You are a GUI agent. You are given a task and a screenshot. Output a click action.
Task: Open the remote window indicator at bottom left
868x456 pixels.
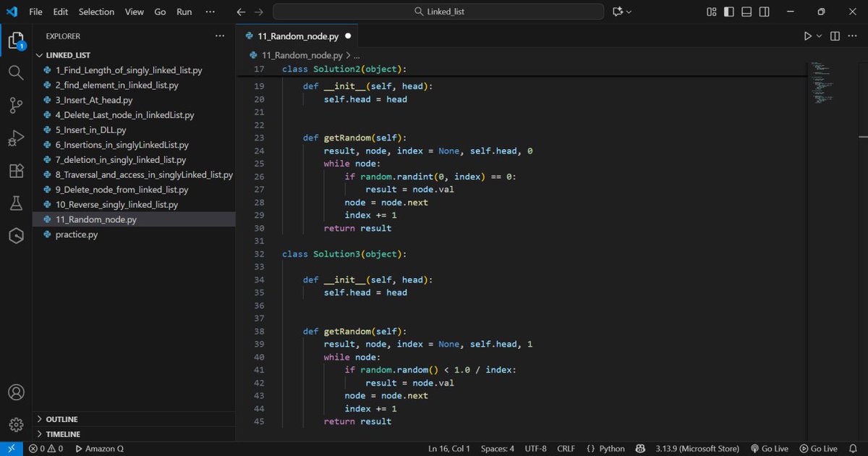[10, 449]
